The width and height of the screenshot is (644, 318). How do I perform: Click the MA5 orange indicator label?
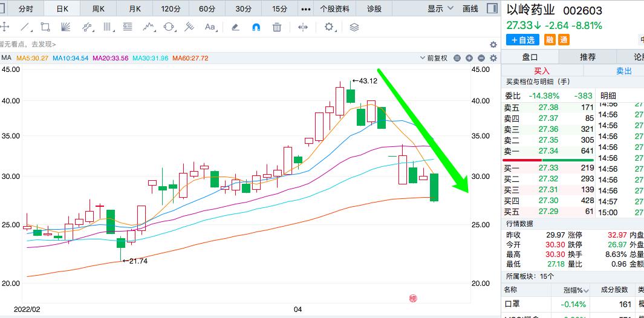pos(32,58)
